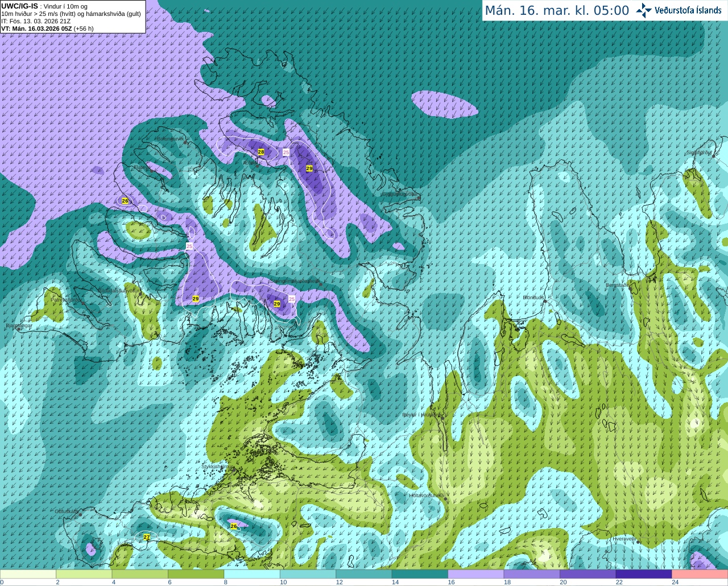Click the Patreksfjörður station label

[x=67, y=299]
